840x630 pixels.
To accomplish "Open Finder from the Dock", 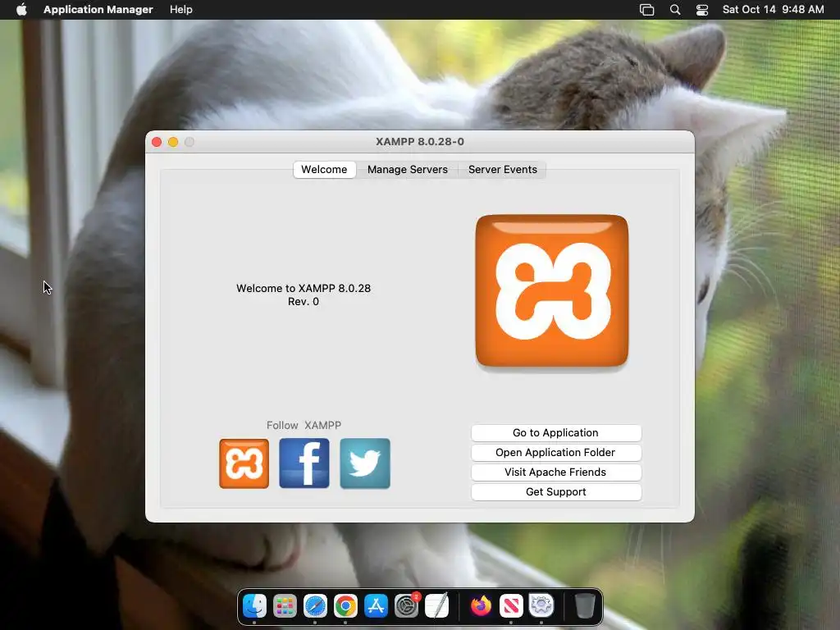I will (254, 606).
